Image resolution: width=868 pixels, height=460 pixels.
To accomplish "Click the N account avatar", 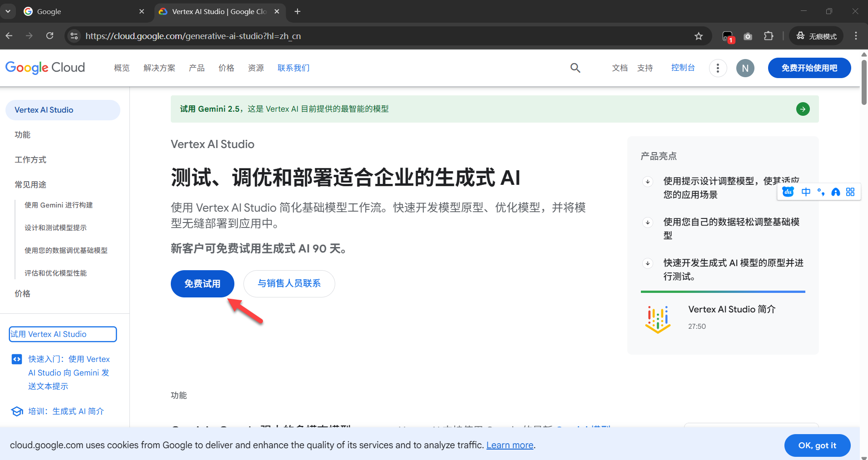I will 745,68.
